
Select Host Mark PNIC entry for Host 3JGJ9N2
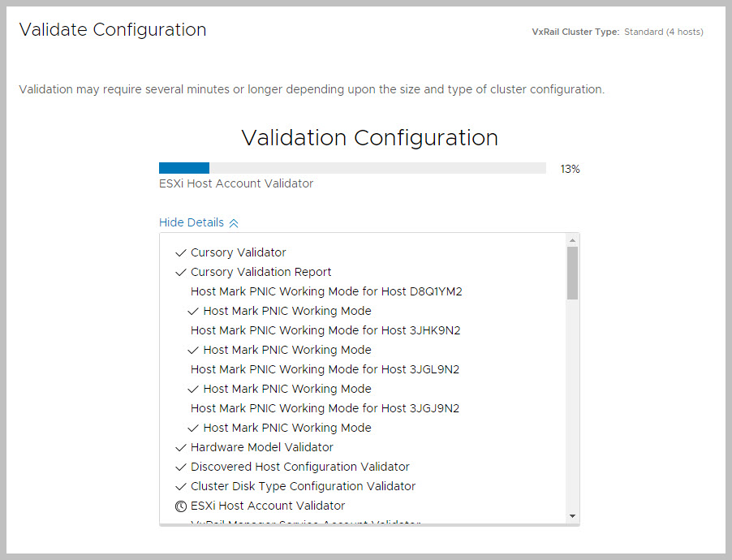pyautogui.click(x=325, y=408)
